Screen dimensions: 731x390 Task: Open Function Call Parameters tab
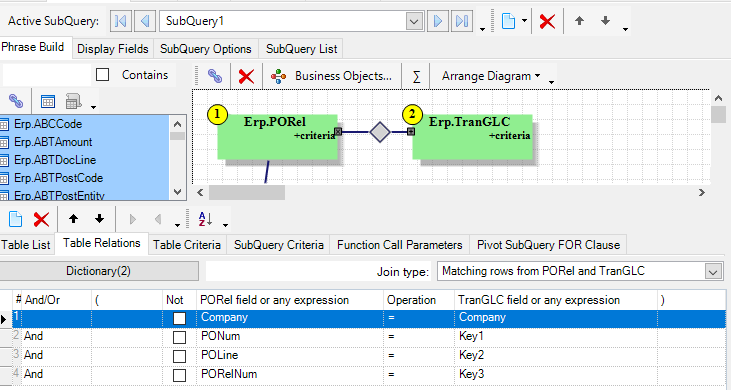click(x=400, y=245)
